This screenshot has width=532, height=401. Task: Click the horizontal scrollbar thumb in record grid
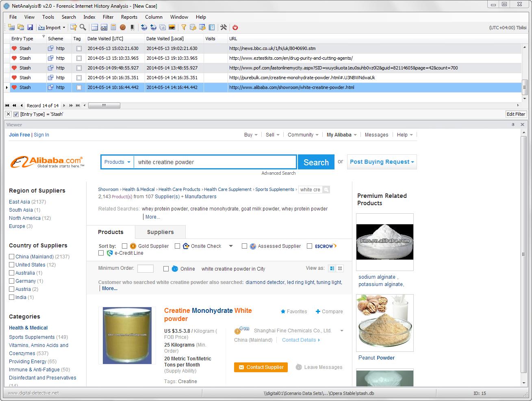pos(104,105)
